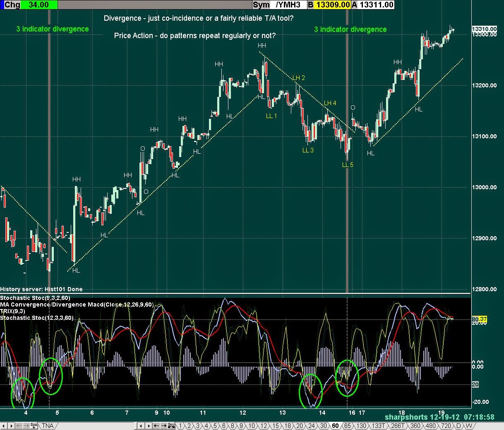Switch to the 6 minute interval tab

click(223, 426)
